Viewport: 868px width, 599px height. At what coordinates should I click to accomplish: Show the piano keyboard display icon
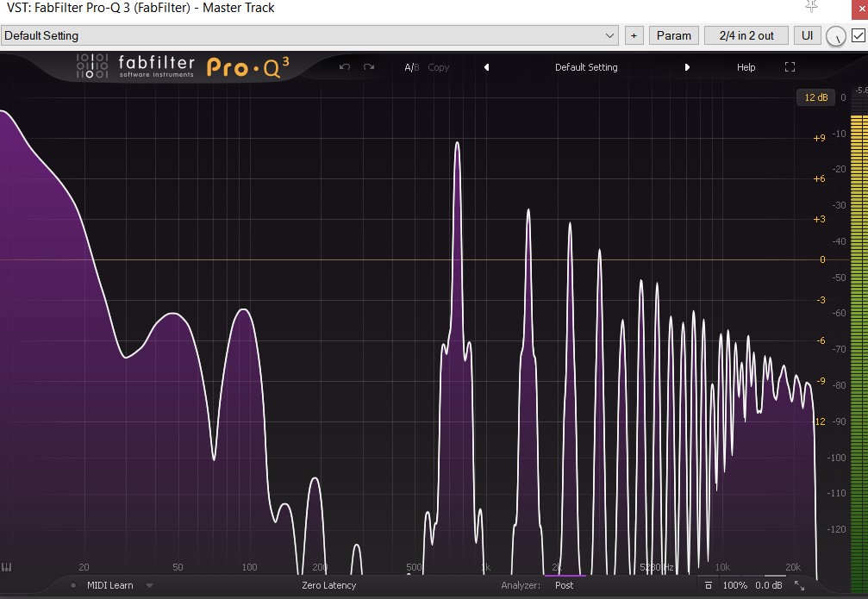(7, 567)
